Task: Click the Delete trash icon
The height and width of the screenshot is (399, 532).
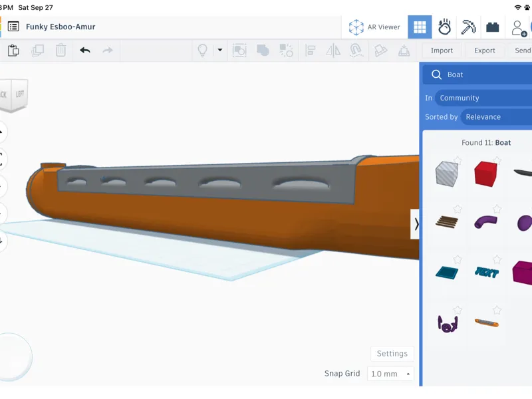Action: click(x=61, y=51)
